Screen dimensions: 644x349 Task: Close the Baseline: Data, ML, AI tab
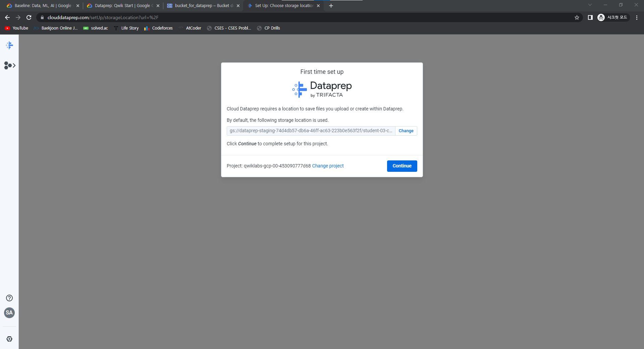(x=78, y=6)
